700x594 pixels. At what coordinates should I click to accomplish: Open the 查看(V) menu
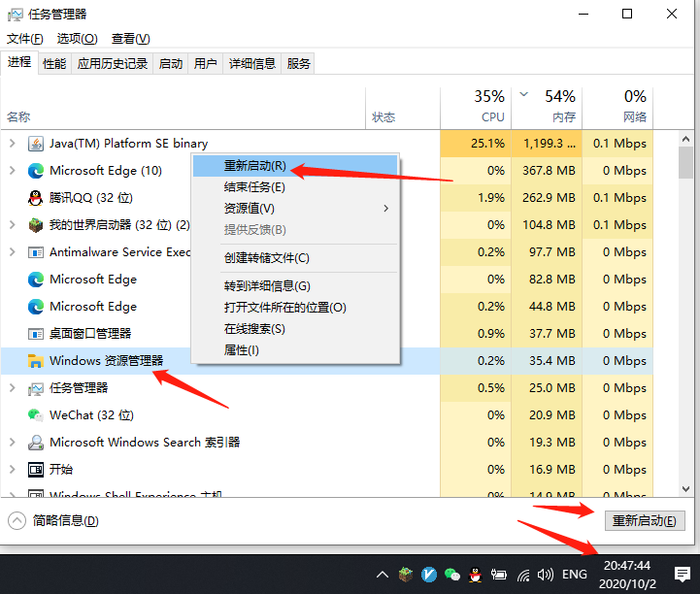(x=131, y=39)
